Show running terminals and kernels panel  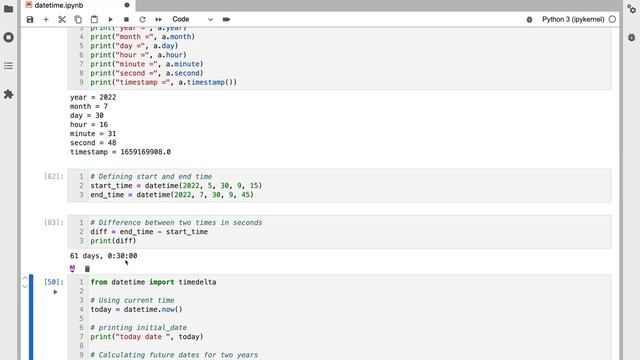[8, 37]
